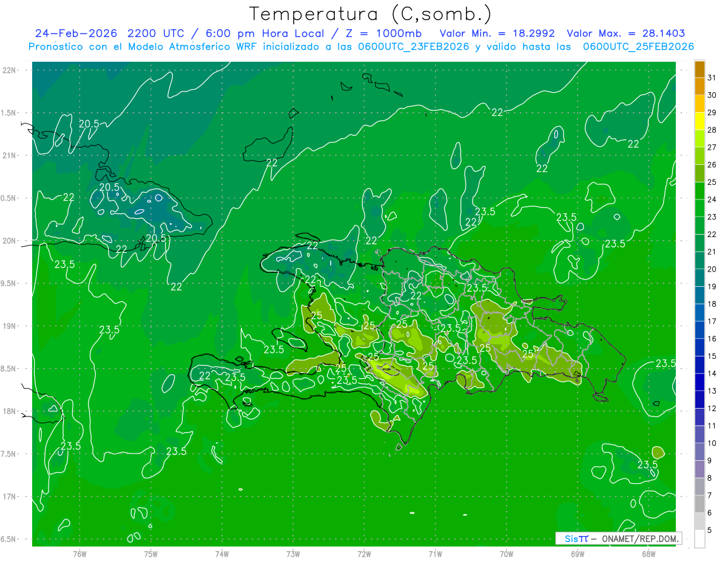Screen dimensions: 728x562
Task: Click the colorbar label 31
Action: tap(712, 78)
